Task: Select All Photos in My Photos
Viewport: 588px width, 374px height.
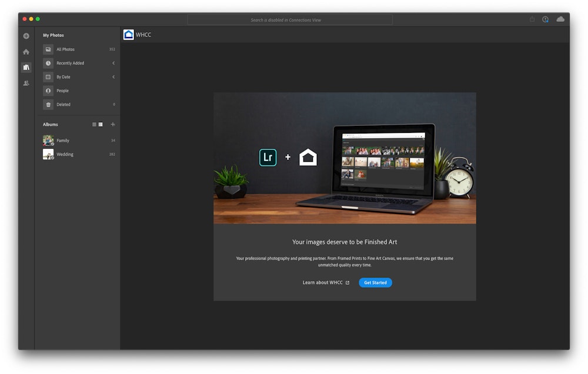Action: click(65, 49)
